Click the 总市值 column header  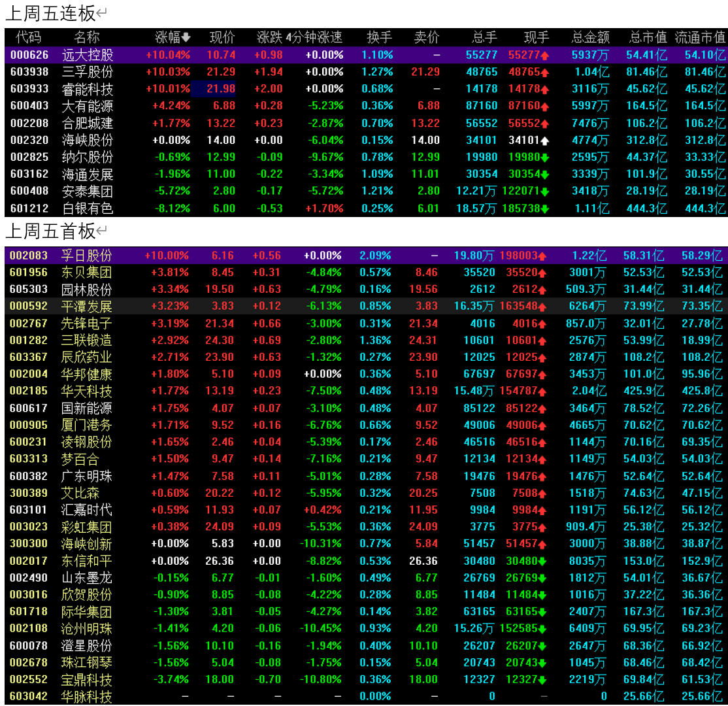(x=648, y=37)
